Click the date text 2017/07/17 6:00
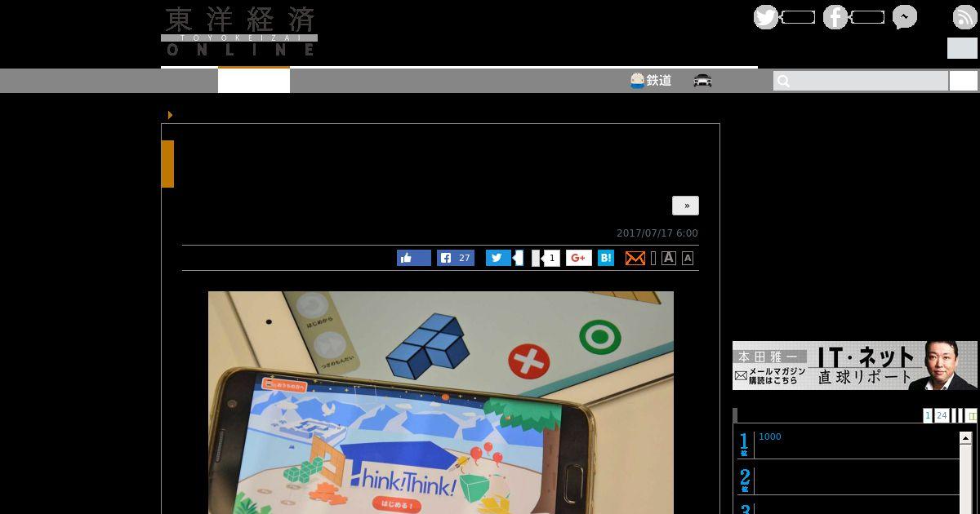 pos(657,233)
